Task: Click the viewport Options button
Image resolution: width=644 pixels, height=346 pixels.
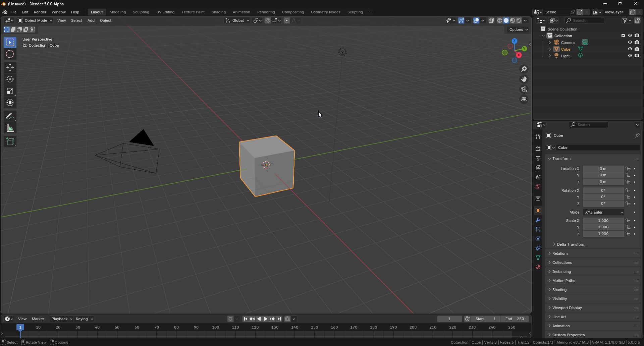Action: tap(518, 30)
